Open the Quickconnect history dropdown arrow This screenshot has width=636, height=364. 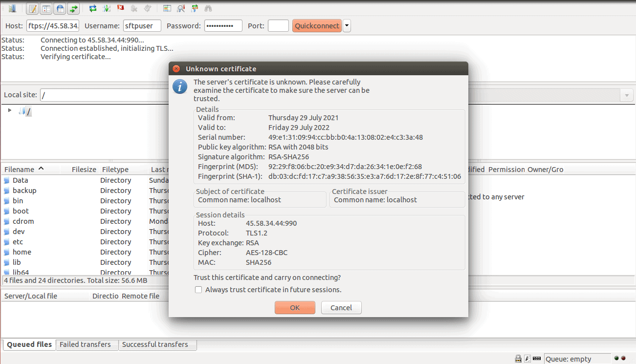(347, 26)
